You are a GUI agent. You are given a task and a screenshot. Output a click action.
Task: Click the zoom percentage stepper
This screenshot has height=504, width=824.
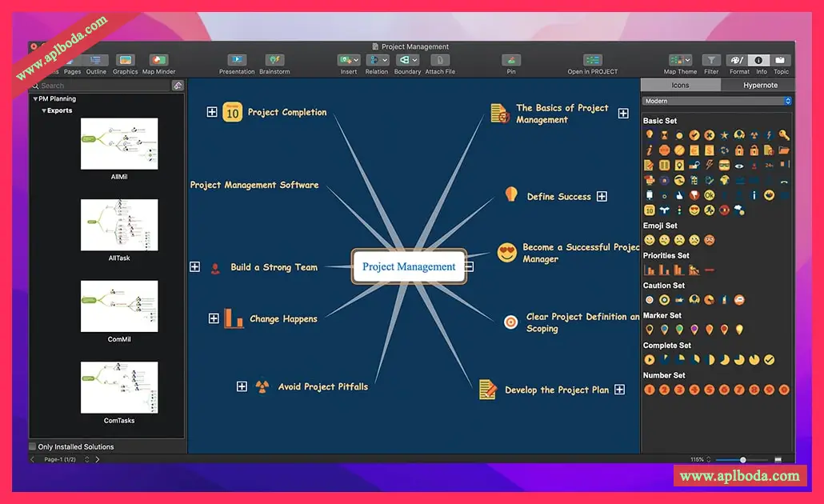(708, 459)
